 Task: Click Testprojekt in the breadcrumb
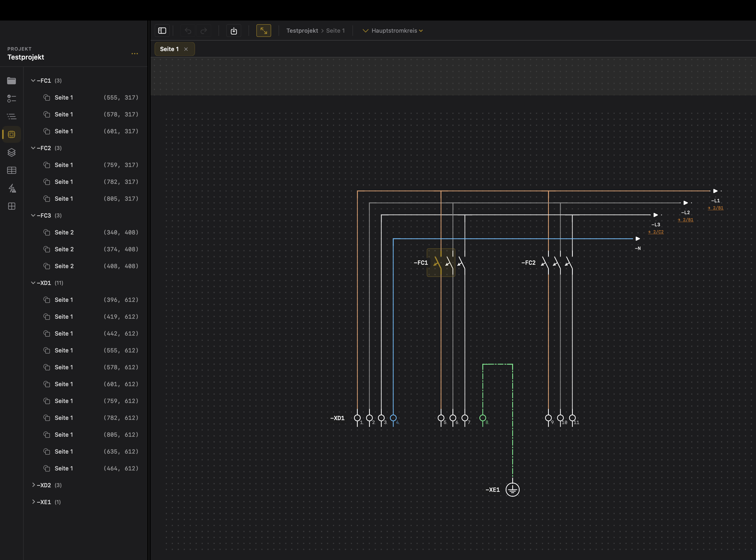point(302,31)
